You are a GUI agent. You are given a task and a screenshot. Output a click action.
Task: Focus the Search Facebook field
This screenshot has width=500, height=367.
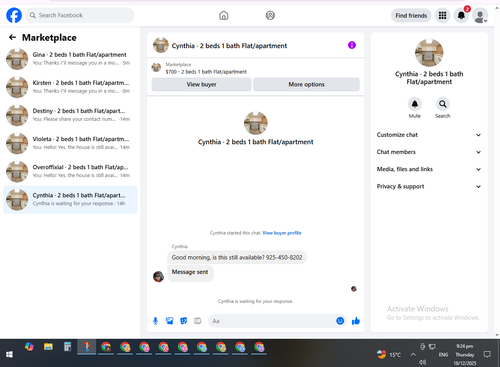coord(80,15)
